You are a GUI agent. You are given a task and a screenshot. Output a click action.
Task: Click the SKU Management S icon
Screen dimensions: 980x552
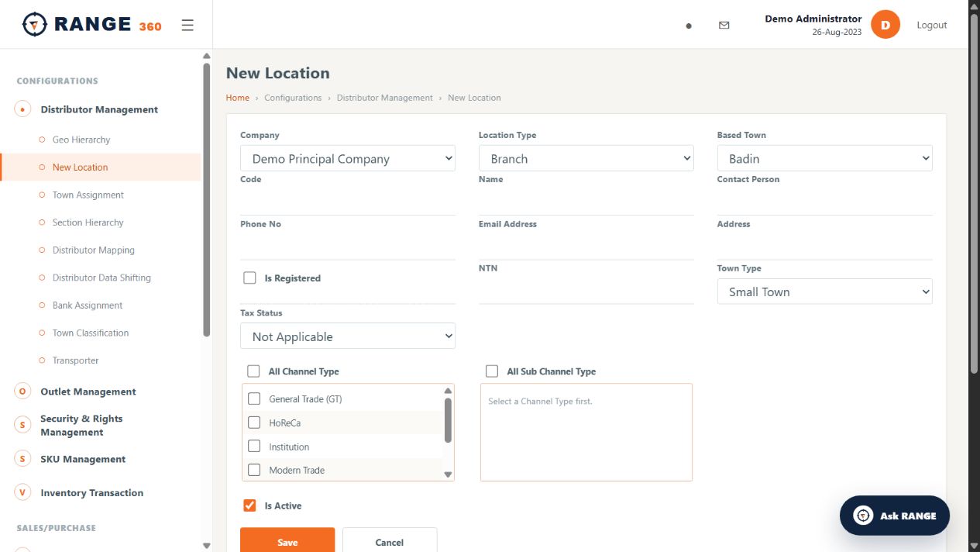click(x=22, y=459)
